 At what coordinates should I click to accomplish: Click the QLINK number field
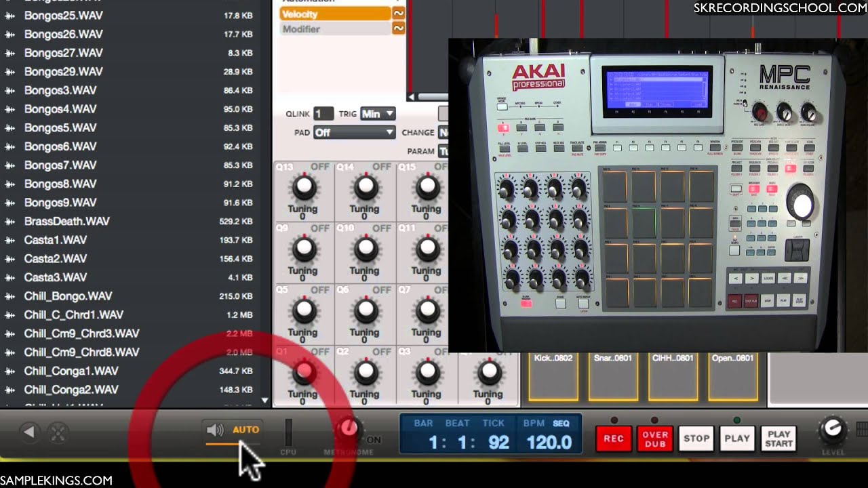323,114
